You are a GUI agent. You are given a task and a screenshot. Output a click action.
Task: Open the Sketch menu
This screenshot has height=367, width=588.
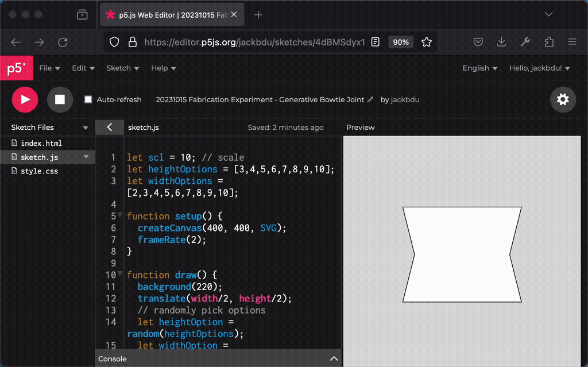122,68
